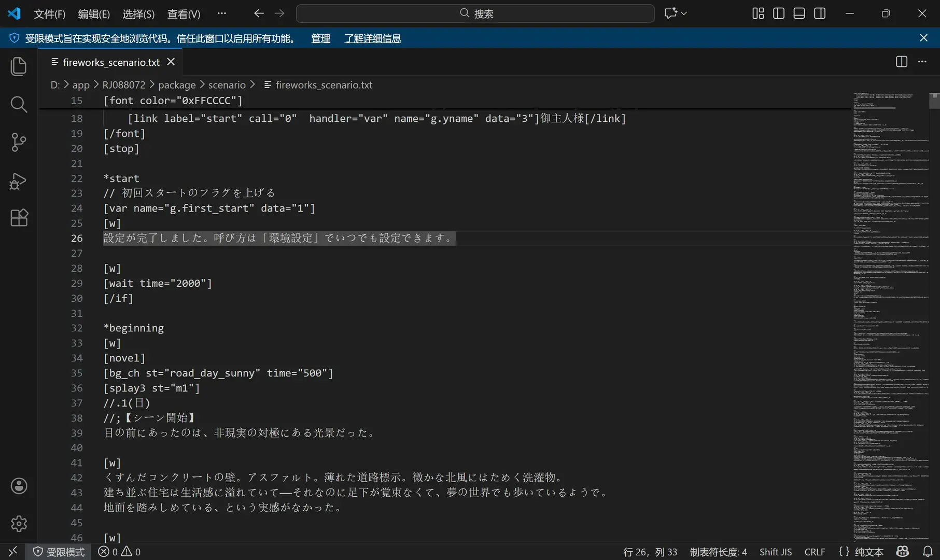Open the Explorer view in activity bar
The height and width of the screenshot is (560, 940).
click(x=19, y=66)
